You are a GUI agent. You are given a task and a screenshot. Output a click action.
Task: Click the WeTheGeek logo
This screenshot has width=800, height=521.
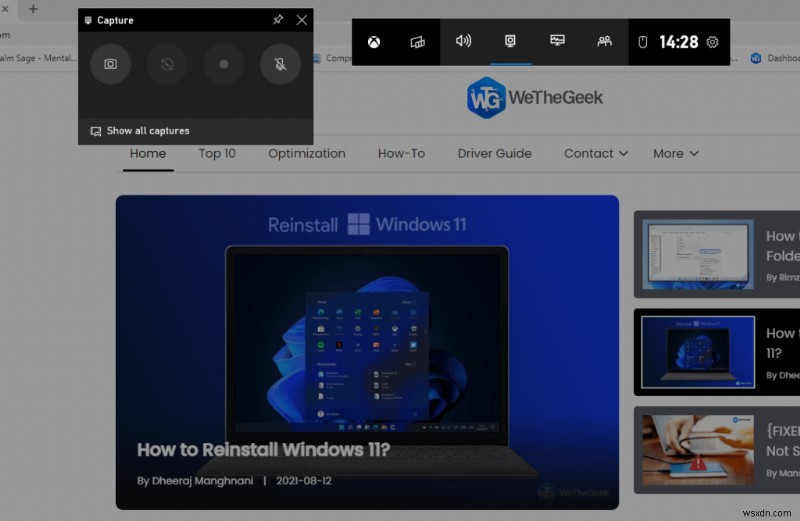535,97
